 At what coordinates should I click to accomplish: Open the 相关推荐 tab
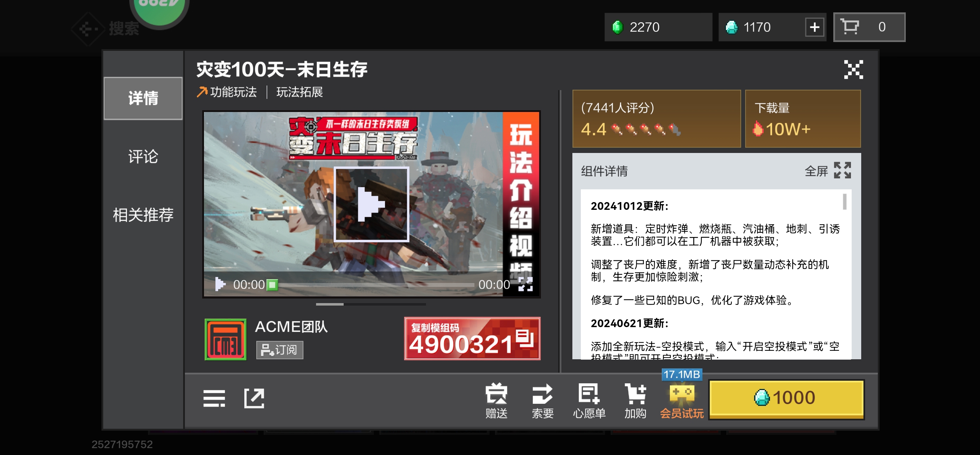(143, 215)
